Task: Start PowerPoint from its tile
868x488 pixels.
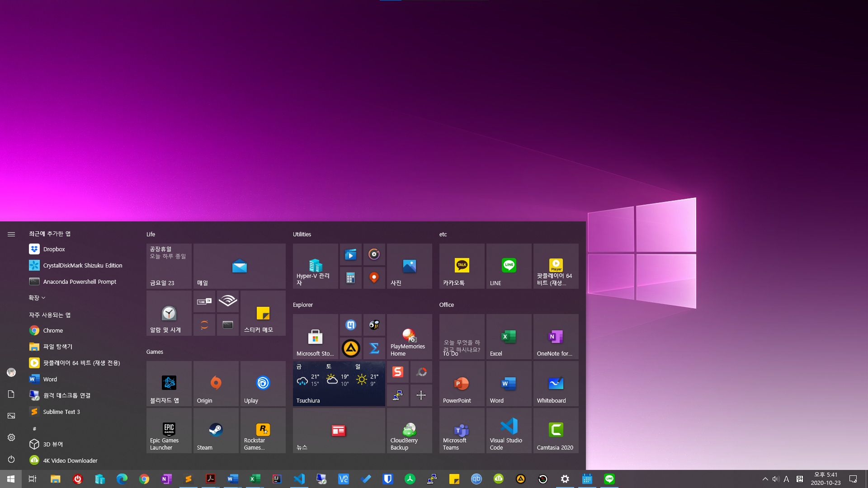Action: point(462,383)
